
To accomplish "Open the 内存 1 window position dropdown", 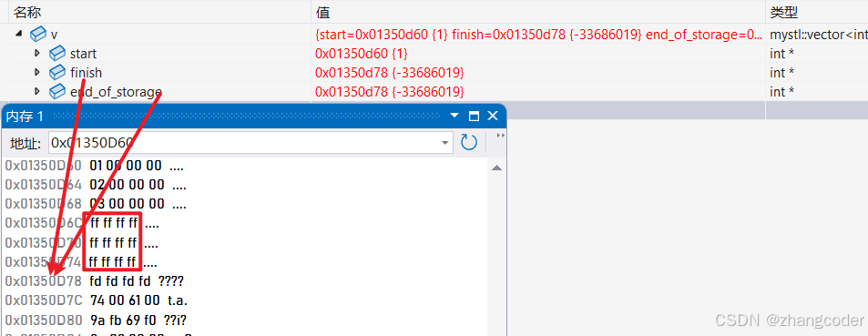I will point(454,117).
